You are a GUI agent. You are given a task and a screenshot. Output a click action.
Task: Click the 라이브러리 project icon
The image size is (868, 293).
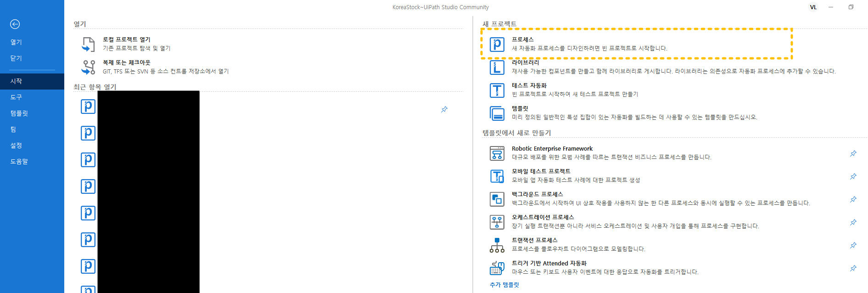coord(497,67)
